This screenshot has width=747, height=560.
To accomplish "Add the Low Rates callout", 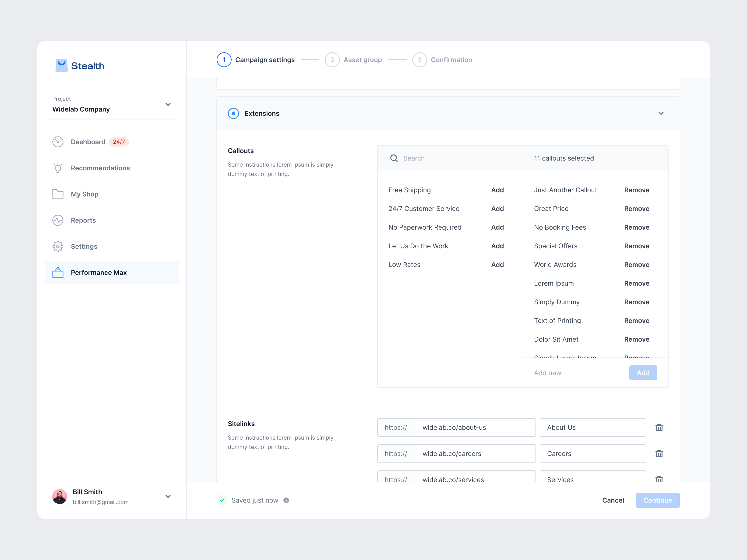I will [497, 265].
